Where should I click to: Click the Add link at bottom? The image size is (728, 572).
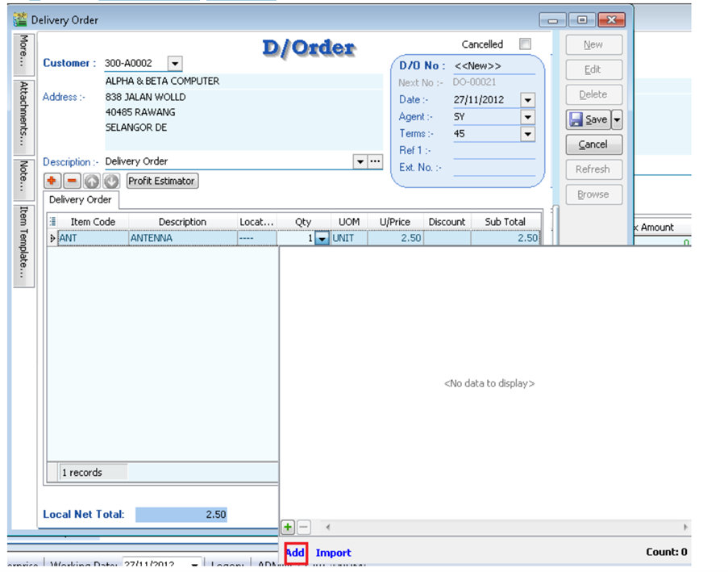tap(295, 553)
